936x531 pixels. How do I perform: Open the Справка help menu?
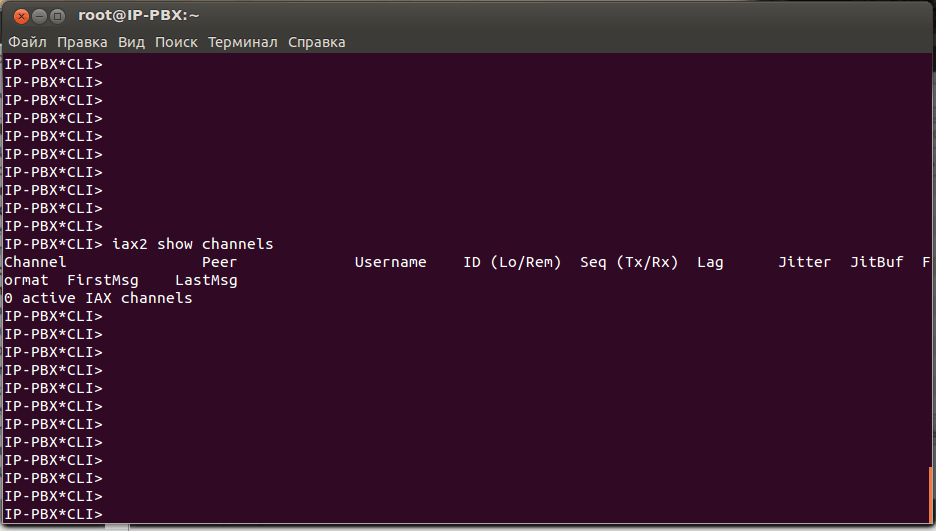tap(317, 42)
